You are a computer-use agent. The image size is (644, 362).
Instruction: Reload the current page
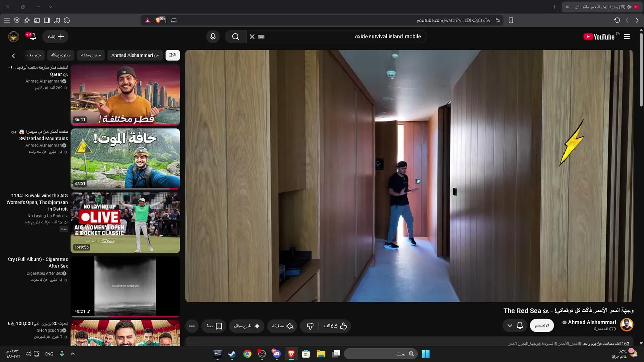click(x=617, y=20)
